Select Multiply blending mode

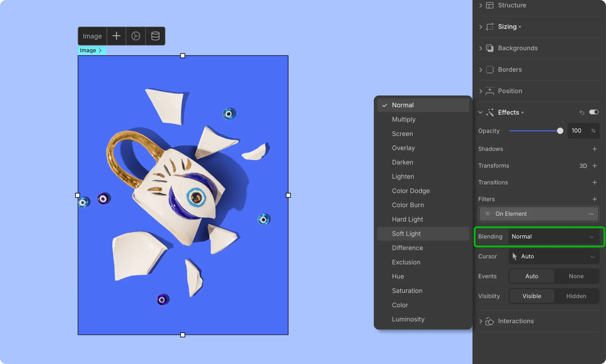point(423,119)
